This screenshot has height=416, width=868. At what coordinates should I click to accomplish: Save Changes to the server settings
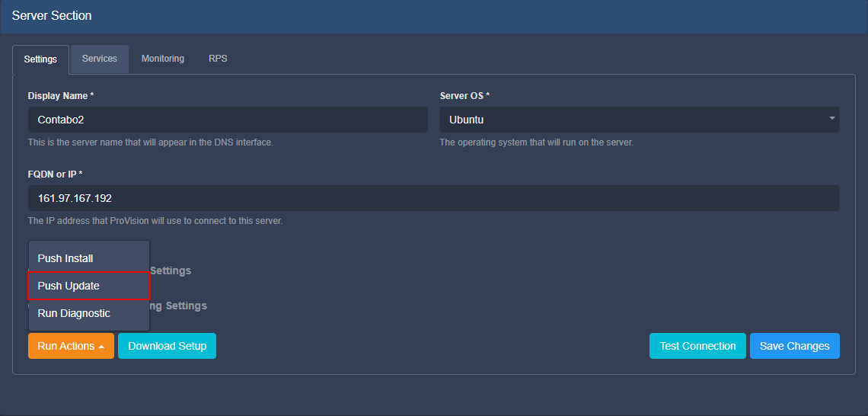(794, 346)
